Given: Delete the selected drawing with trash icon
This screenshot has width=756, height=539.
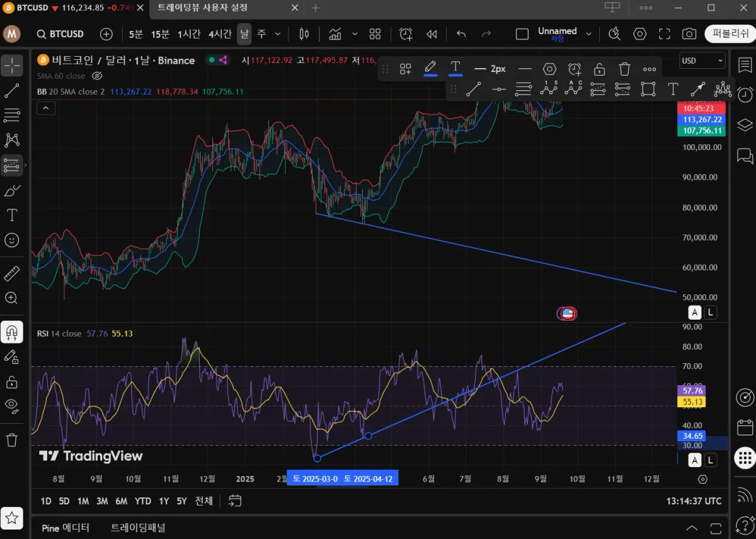Looking at the screenshot, I should tap(624, 69).
